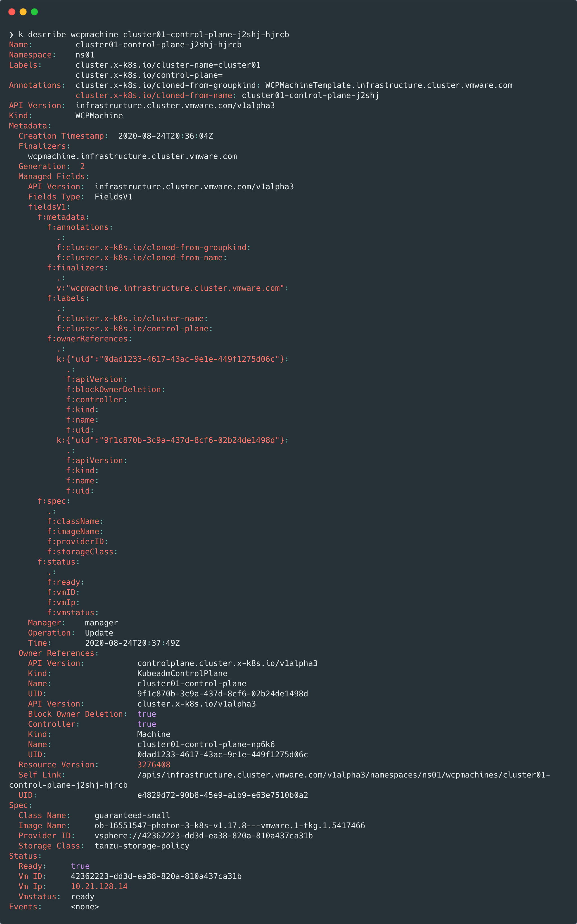Click the Resource Version number 3276408
The height and width of the screenshot is (924, 577).
(x=154, y=765)
